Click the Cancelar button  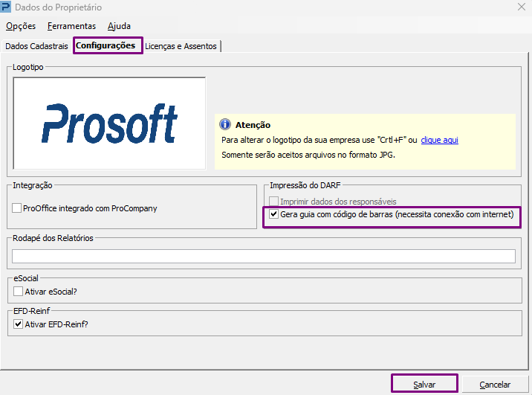point(495,384)
